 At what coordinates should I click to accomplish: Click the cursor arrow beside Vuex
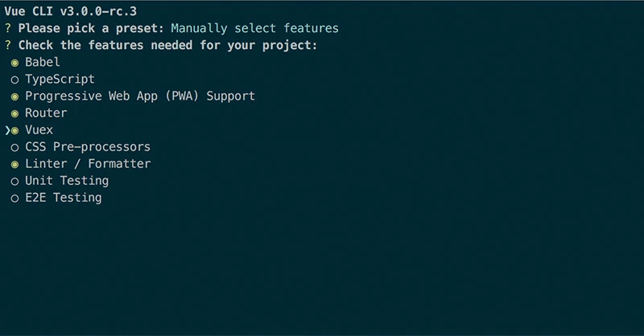pos(6,130)
